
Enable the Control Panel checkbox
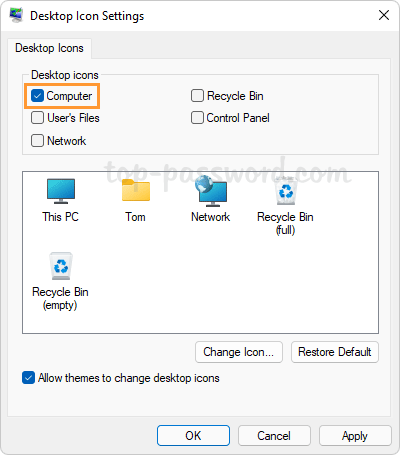pos(197,118)
